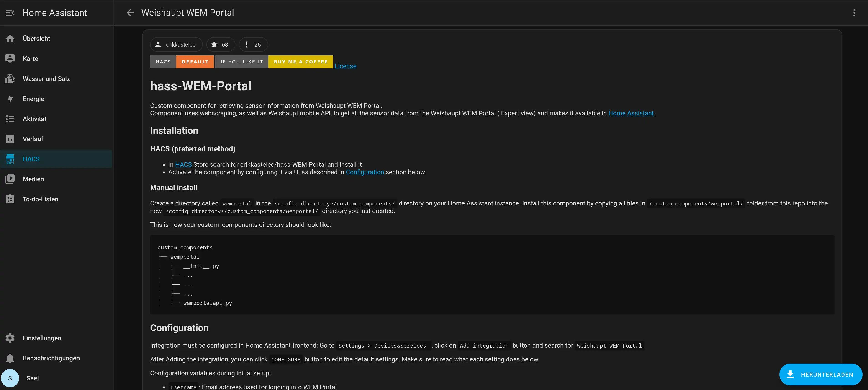Click the Energie lightning bolt icon

click(10, 99)
